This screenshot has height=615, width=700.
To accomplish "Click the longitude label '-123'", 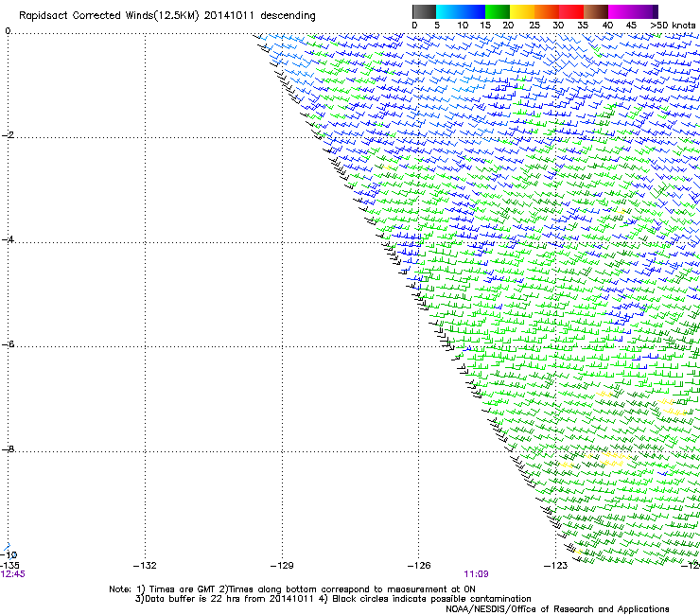I will pos(556,566).
